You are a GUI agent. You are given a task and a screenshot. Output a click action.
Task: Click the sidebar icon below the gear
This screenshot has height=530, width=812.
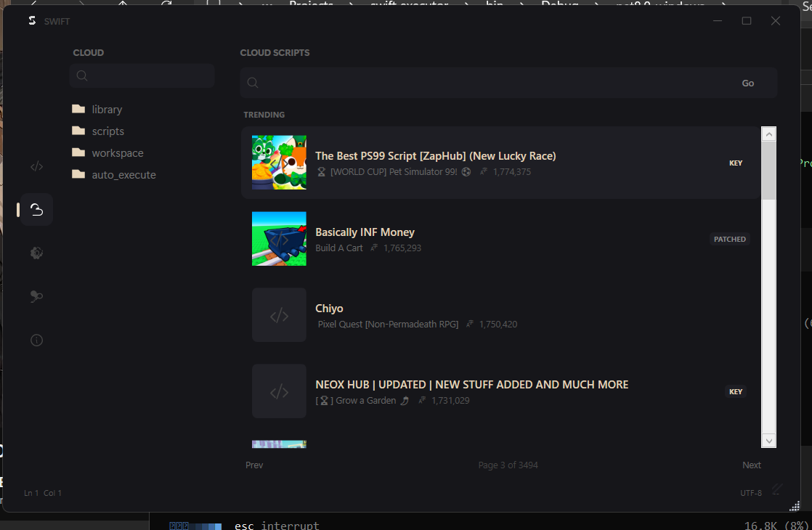pyautogui.click(x=36, y=296)
